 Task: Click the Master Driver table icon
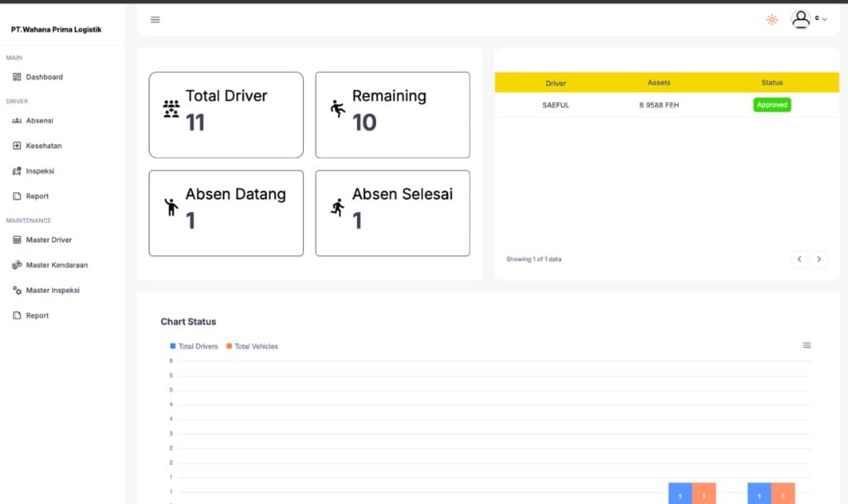(x=17, y=240)
